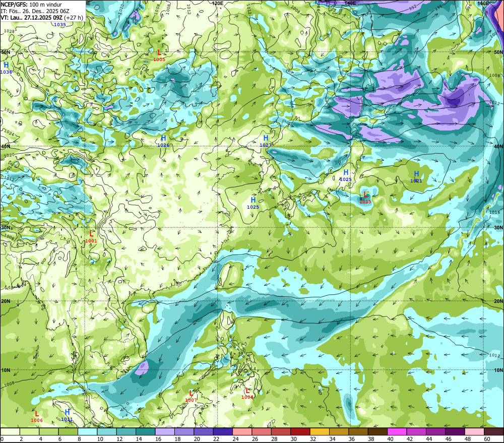
Task: Select the 44–46 purple legend swatch
Action: (x=435, y=431)
